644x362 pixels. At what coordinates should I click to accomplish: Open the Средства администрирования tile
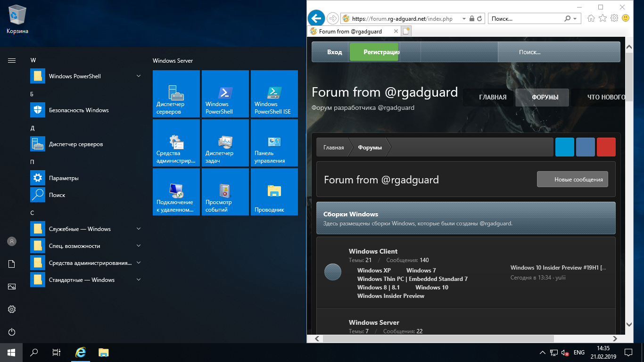176,143
